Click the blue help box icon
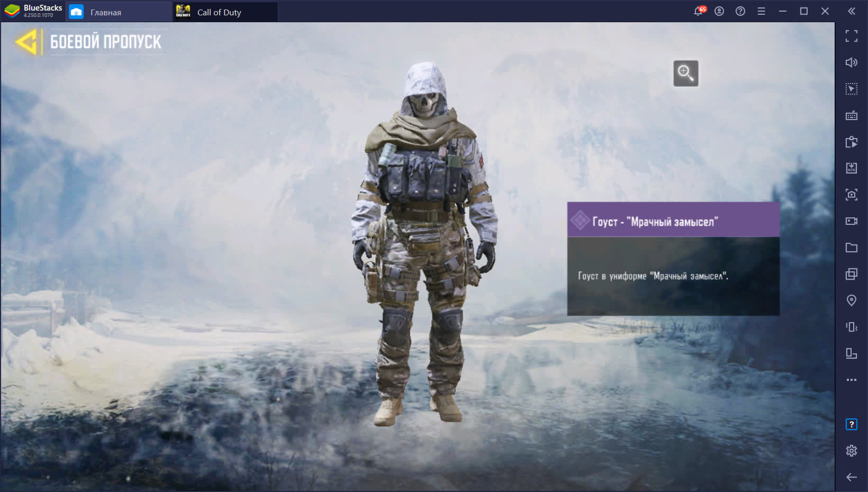 (x=852, y=424)
